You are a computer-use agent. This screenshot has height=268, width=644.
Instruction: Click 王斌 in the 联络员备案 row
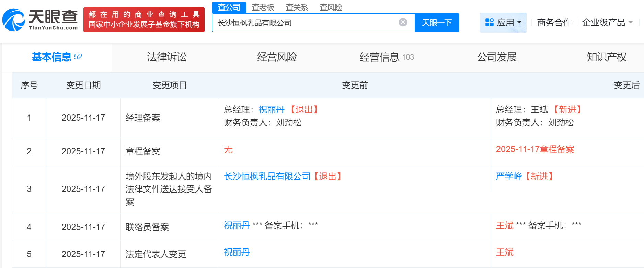point(505,226)
